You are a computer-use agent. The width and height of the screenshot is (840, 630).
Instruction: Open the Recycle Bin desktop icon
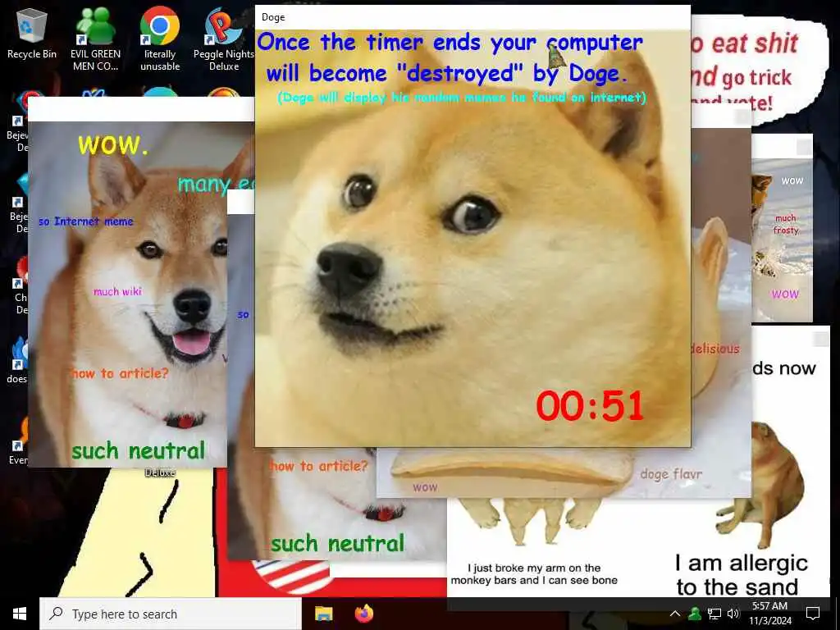coord(32,33)
